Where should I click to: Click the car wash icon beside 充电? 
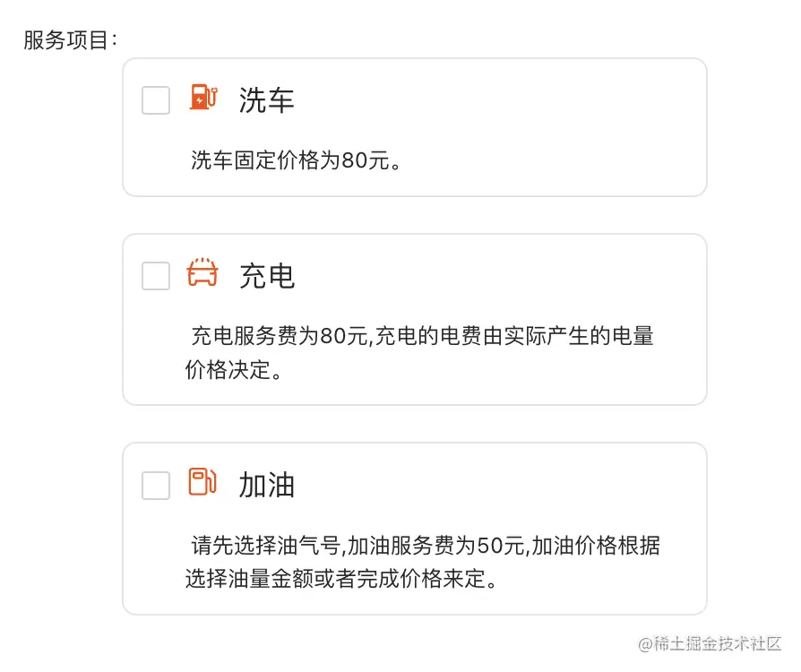tap(202, 272)
